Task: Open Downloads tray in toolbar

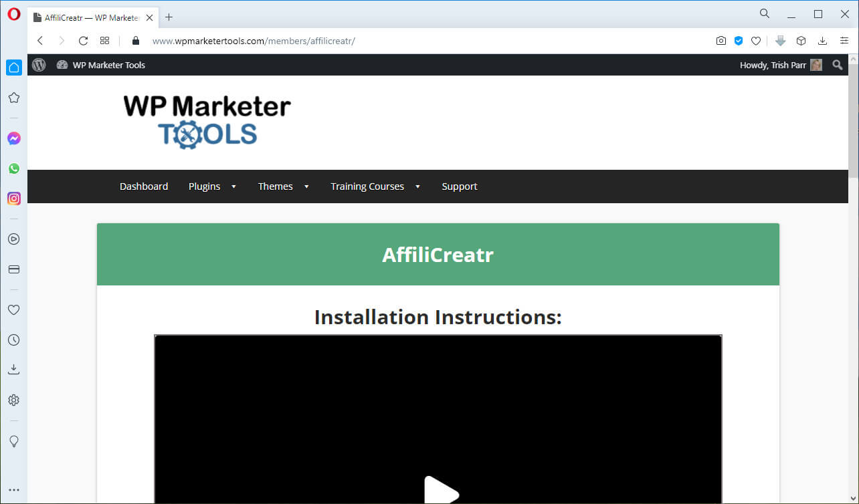Action: click(823, 41)
